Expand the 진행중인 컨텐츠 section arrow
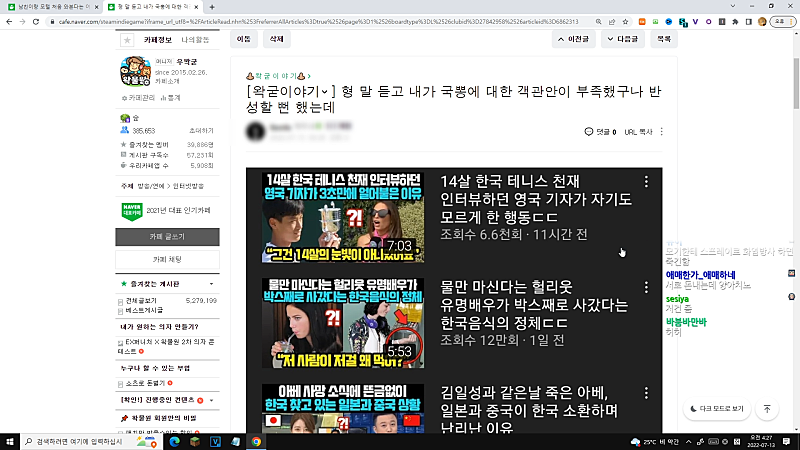Viewport: 800px width, 450px height. (x=211, y=400)
